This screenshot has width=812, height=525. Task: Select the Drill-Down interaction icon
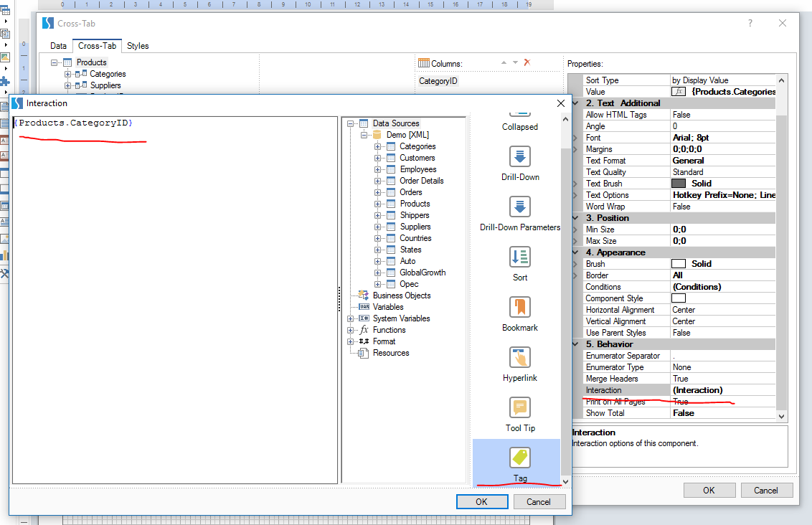click(x=520, y=156)
